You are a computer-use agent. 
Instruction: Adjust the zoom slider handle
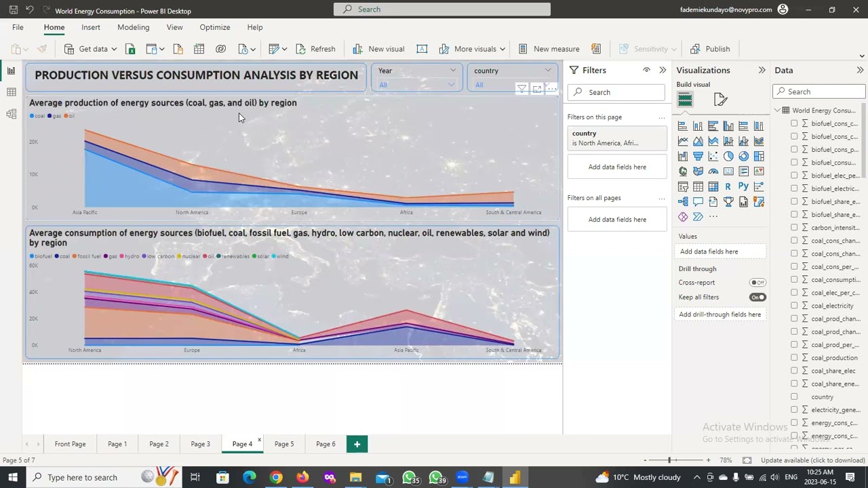click(669, 460)
